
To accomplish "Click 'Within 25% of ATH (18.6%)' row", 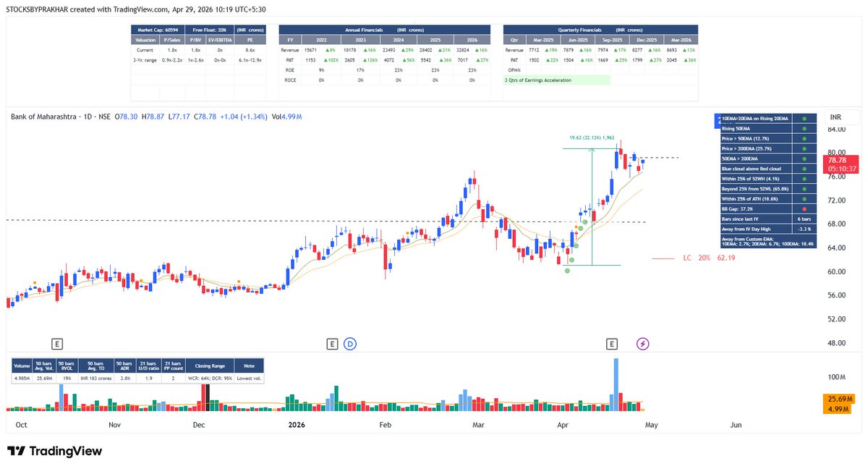I will coord(769,198).
